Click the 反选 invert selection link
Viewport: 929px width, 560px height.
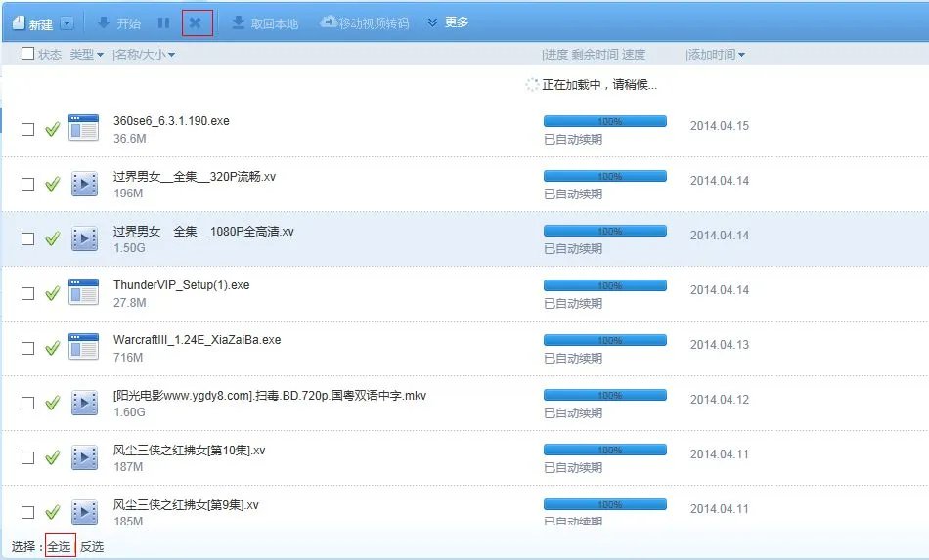point(92,546)
